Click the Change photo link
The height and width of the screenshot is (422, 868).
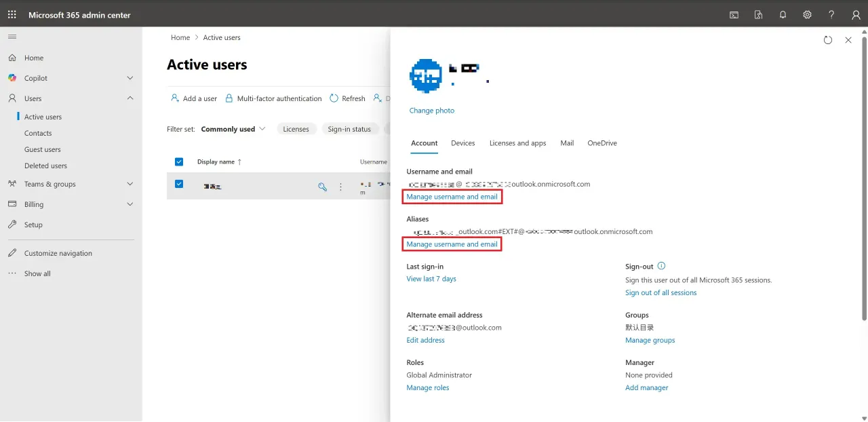click(x=432, y=111)
